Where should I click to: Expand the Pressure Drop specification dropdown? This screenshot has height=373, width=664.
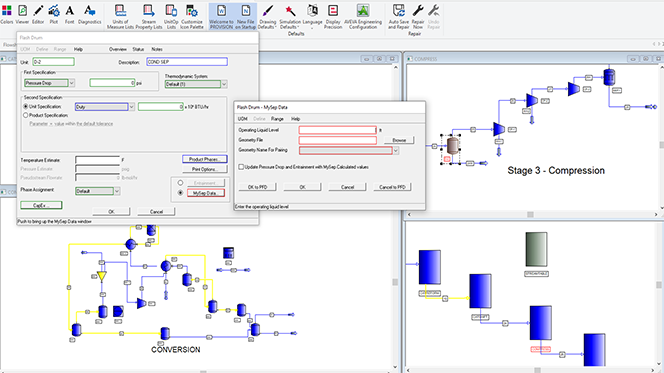coord(72,83)
